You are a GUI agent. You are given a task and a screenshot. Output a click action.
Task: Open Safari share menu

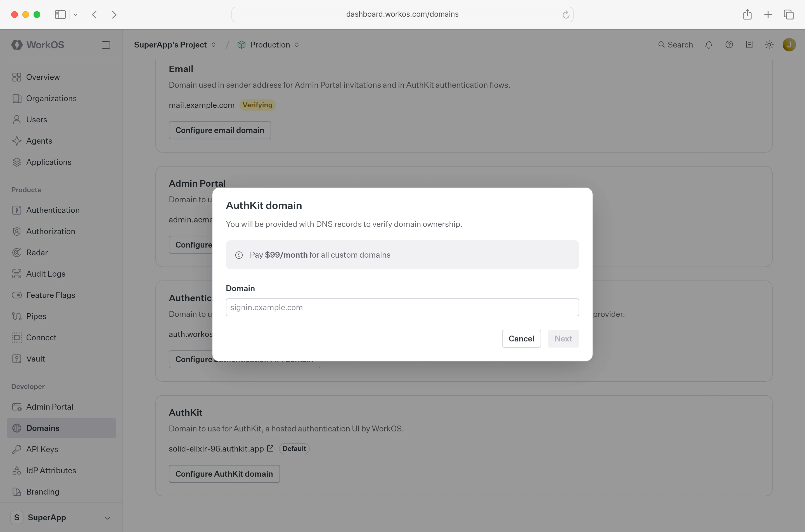click(747, 15)
